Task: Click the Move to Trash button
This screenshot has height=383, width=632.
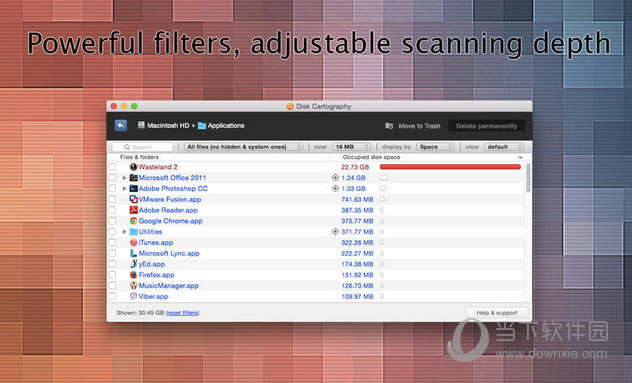Action: pos(413,126)
